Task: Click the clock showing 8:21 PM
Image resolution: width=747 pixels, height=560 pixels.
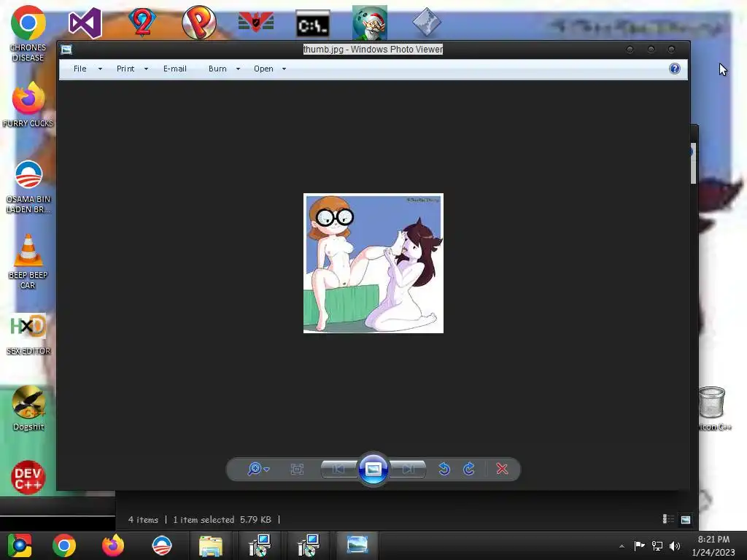Action: point(713,545)
